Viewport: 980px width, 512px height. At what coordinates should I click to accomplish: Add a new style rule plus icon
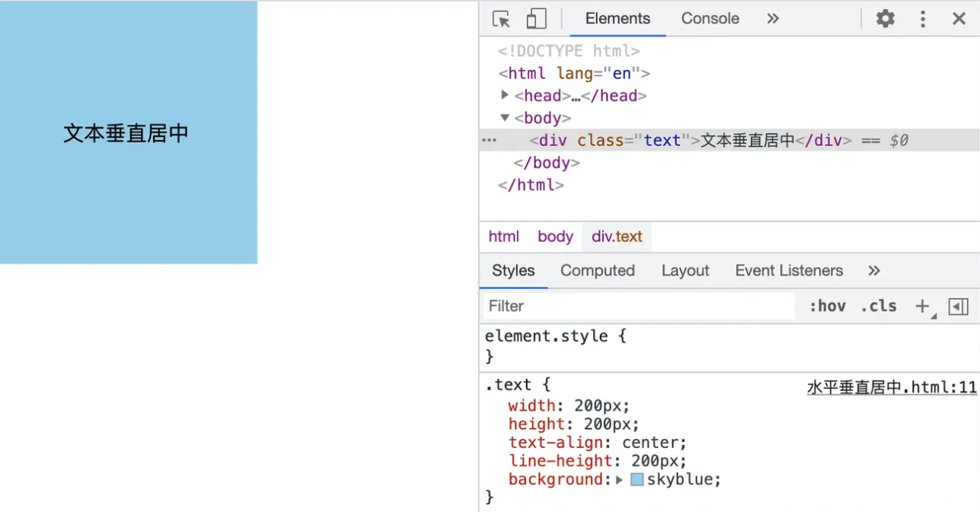(x=922, y=306)
